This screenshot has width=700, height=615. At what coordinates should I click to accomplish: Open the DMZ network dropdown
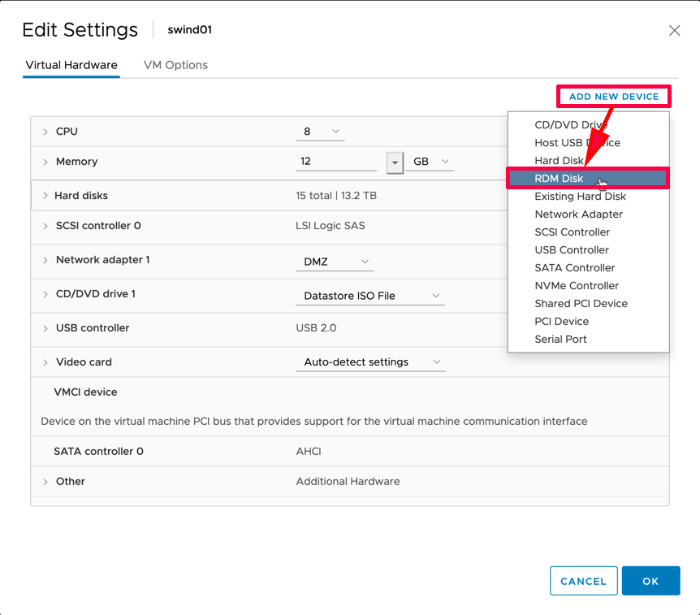(x=335, y=262)
